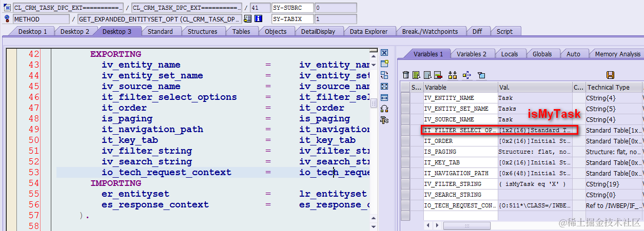This screenshot has width=644, height=231.
Task: Switch to the Desktop 2 tab
Action: (74, 31)
